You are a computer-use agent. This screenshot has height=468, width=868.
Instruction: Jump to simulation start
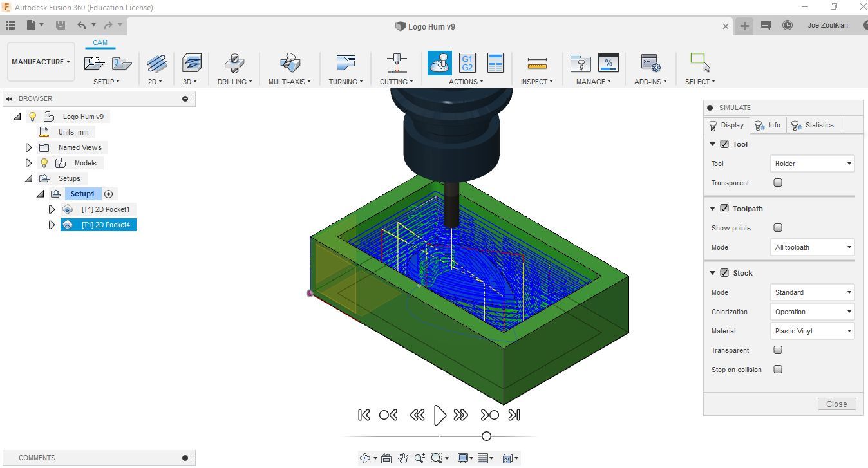[x=364, y=415]
